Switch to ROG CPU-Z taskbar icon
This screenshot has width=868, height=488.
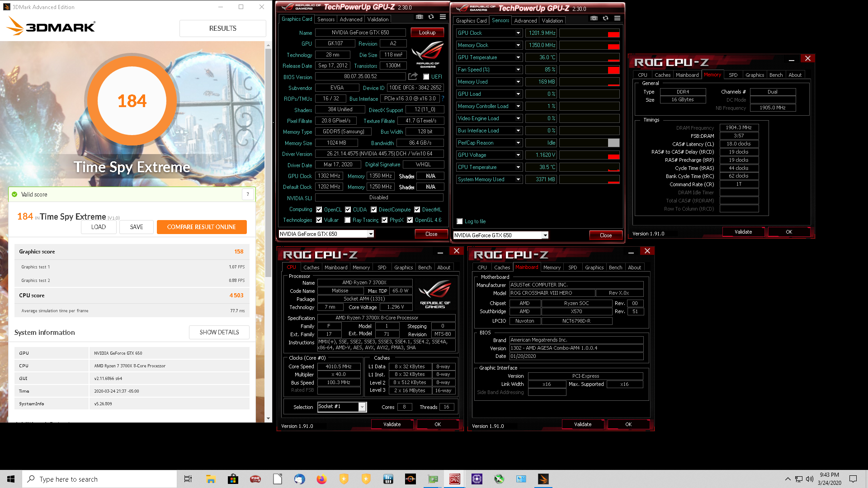(455, 479)
